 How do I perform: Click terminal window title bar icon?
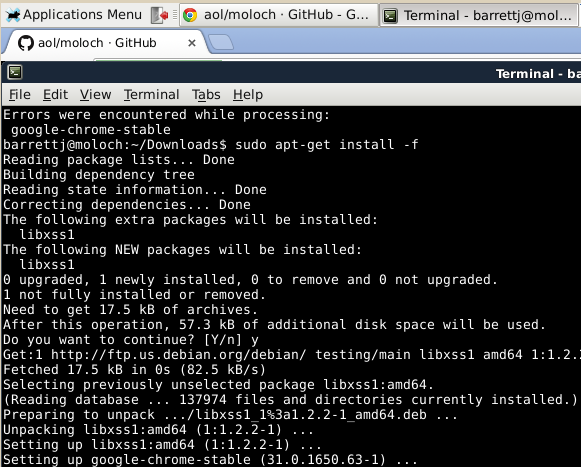(x=15, y=72)
